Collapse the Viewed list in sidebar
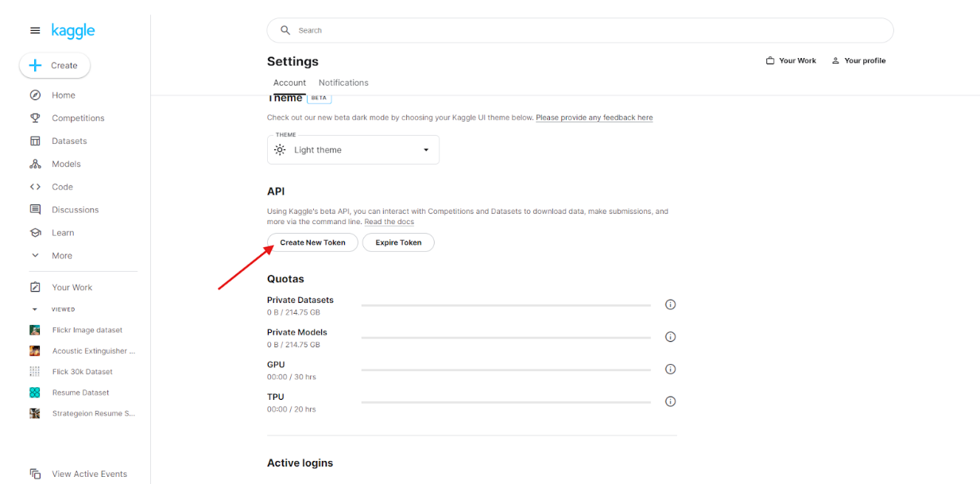The width and height of the screenshot is (980, 484). click(35, 309)
